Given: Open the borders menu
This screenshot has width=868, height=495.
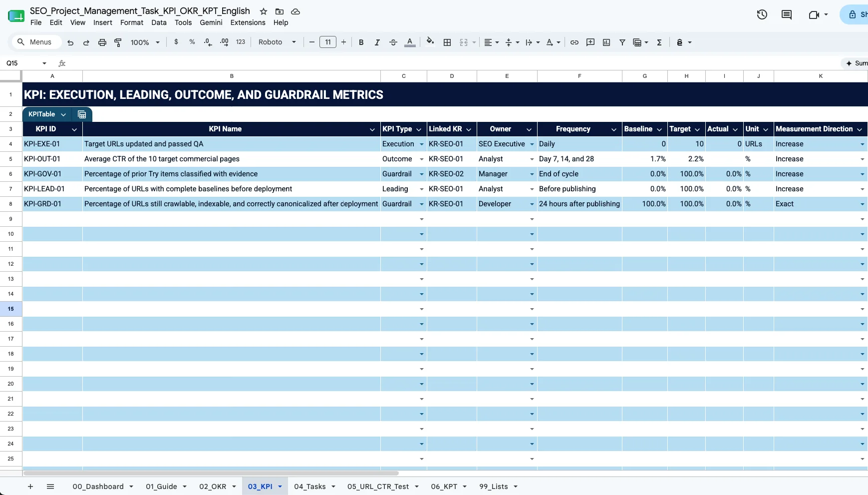Looking at the screenshot, I should pos(447,42).
